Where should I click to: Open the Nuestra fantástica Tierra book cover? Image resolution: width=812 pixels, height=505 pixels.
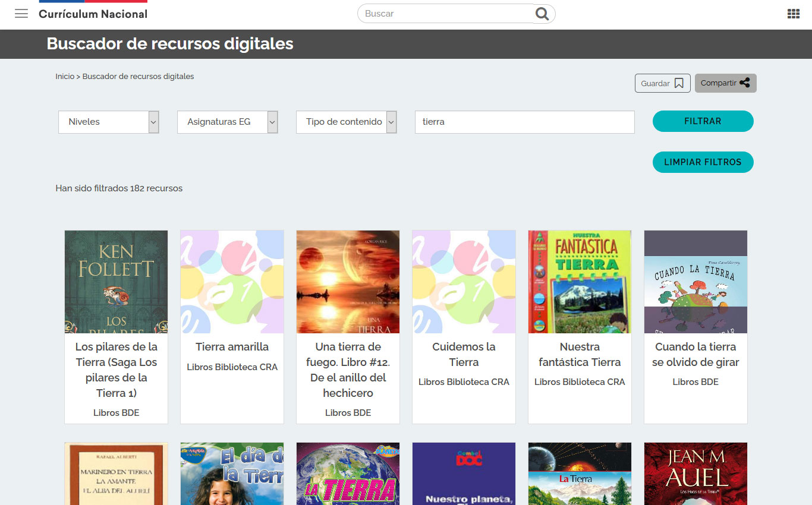580,282
